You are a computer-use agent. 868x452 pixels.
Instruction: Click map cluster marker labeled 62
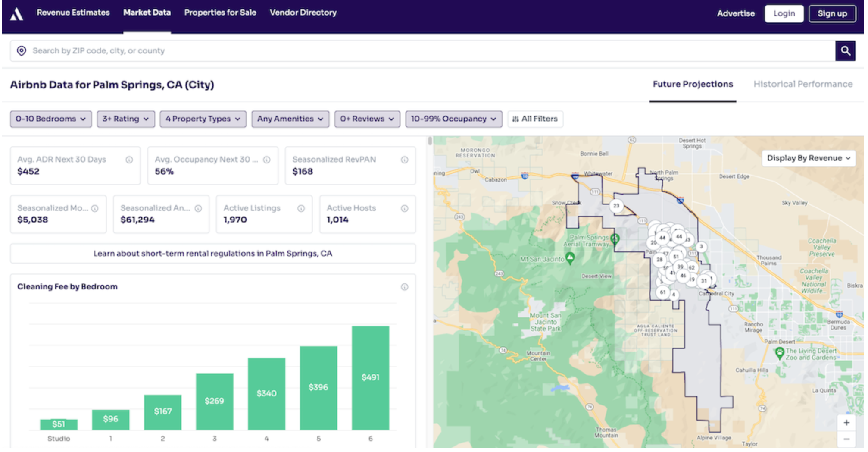[x=692, y=267]
